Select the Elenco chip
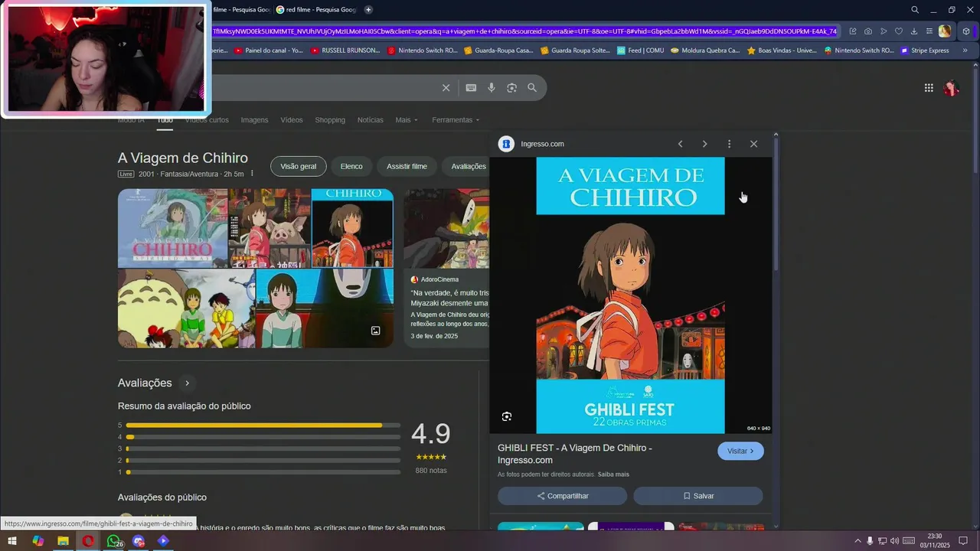The height and width of the screenshot is (551, 980). click(351, 166)
